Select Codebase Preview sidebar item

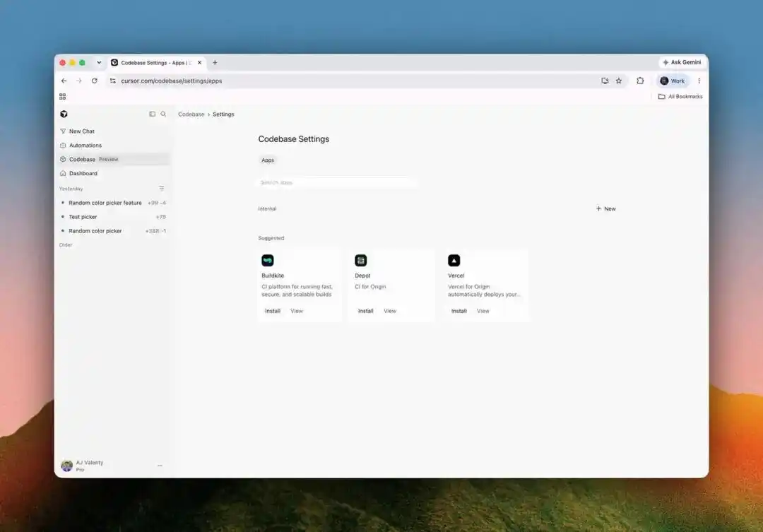click(113, 159)
